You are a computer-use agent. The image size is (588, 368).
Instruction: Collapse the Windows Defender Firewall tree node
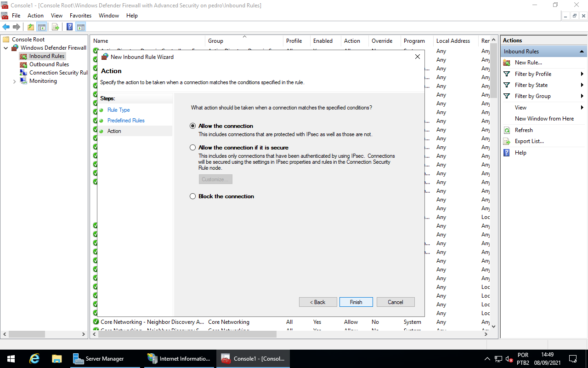(6, 48)
